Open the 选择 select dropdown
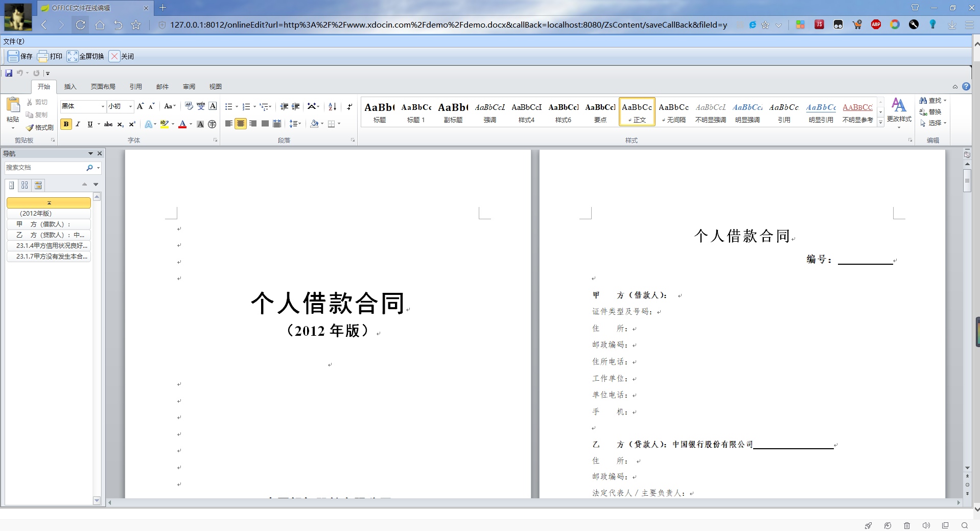This screenshot has width=980, height=531. pyautogui.click(x=933, y=123)
